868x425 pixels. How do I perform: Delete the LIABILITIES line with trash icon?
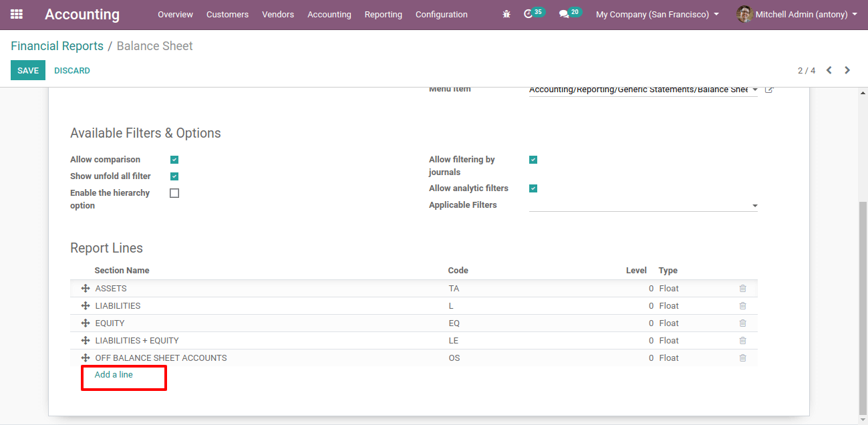[742, 306]
